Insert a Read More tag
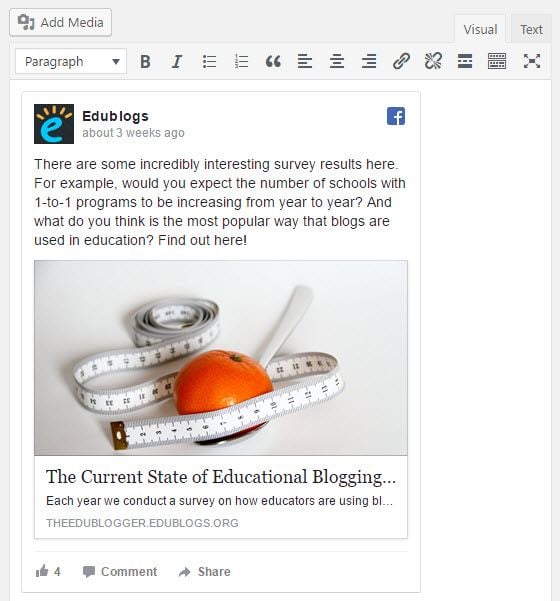 pyautogui.click(x=465, y=61)
